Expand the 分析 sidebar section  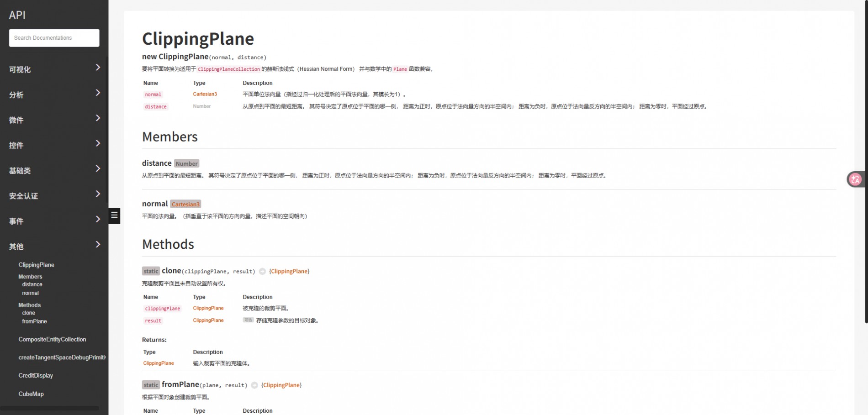pos(98,93)
